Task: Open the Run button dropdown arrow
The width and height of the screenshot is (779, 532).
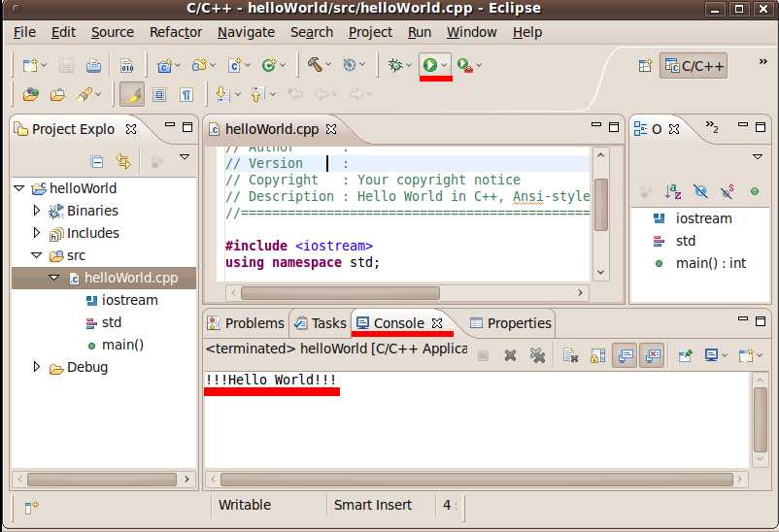Action: tap(444, 65)
